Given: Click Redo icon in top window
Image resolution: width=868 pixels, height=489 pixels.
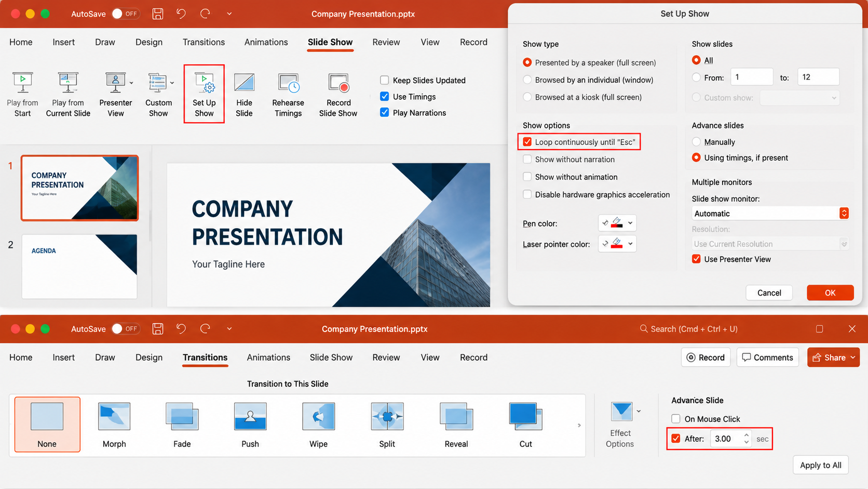Looking at the screenshot, I should (205, 14).
